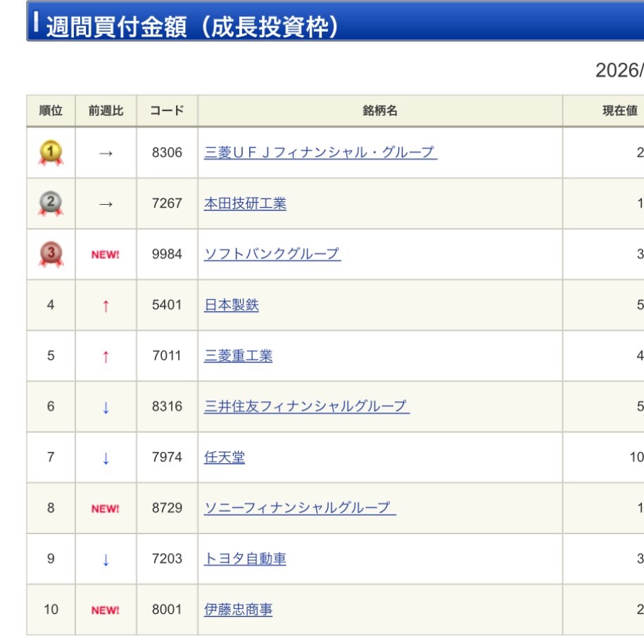Click the NEW! badge in the 8729 row

pos(105,509)
